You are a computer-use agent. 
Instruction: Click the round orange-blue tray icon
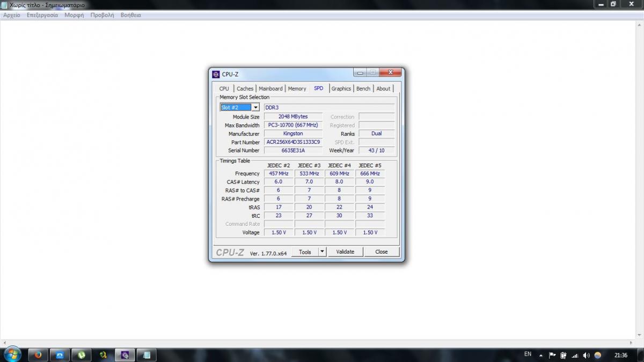click(x=598, y=355)
